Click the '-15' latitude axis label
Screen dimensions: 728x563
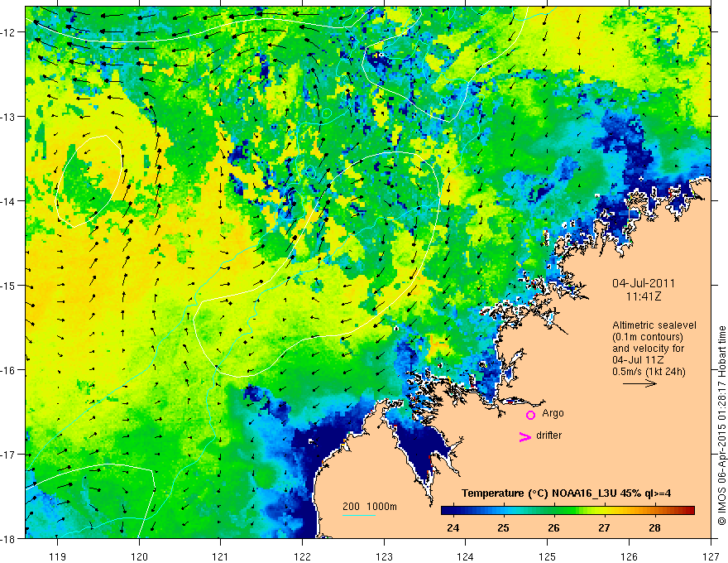point(9,286)
